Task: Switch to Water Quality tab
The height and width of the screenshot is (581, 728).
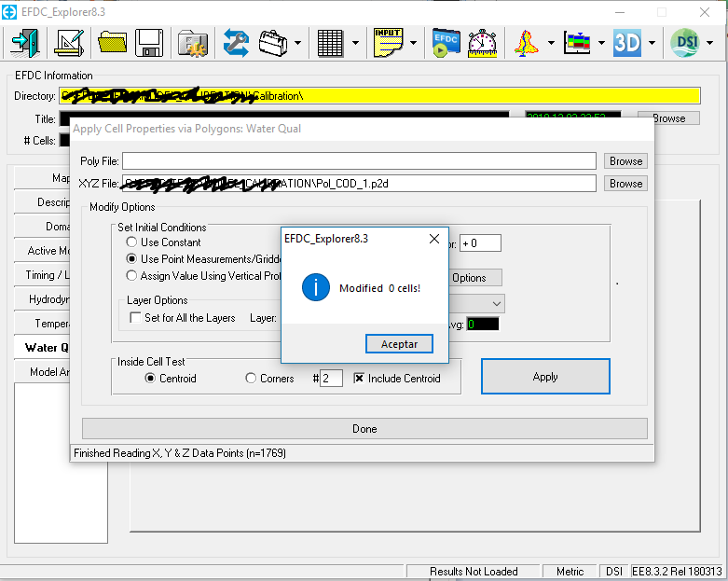Action: [x=42, y=348]
